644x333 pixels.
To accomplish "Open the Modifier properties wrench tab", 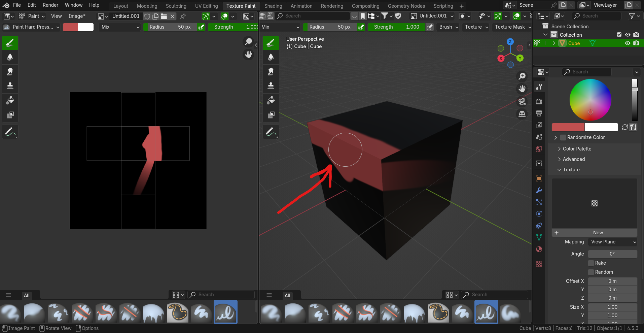I will pos(539,190).
